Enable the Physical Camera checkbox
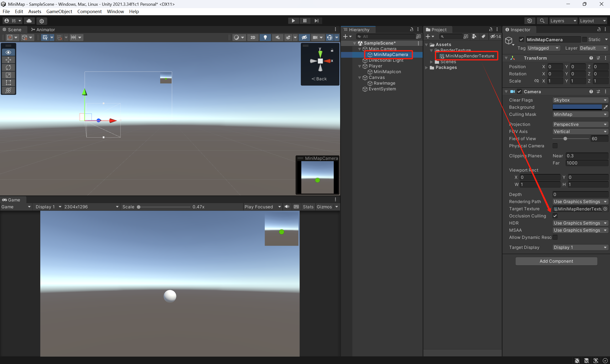The width and height of the screenshot is (610, 364). 555,146
